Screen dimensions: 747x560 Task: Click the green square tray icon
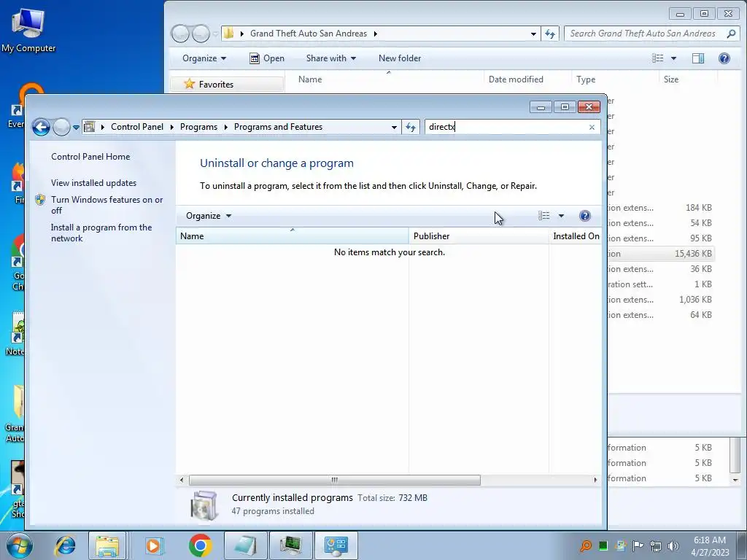point(603,545)
